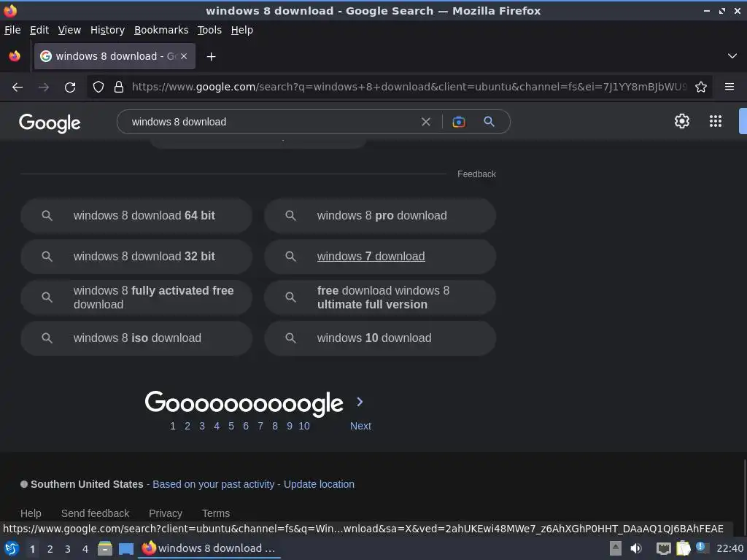
Task: Click the Feedback link
Action: 476,174
